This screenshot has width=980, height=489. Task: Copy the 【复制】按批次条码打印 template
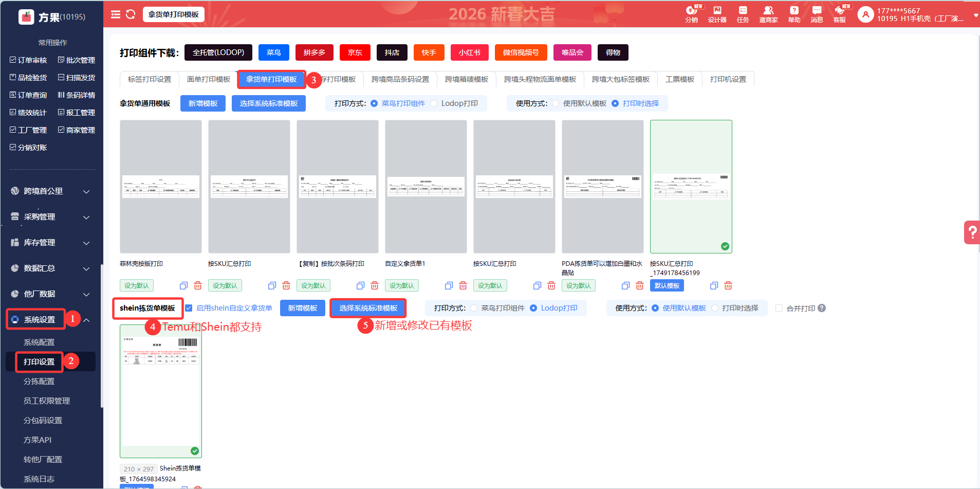[x=360, y=286]
